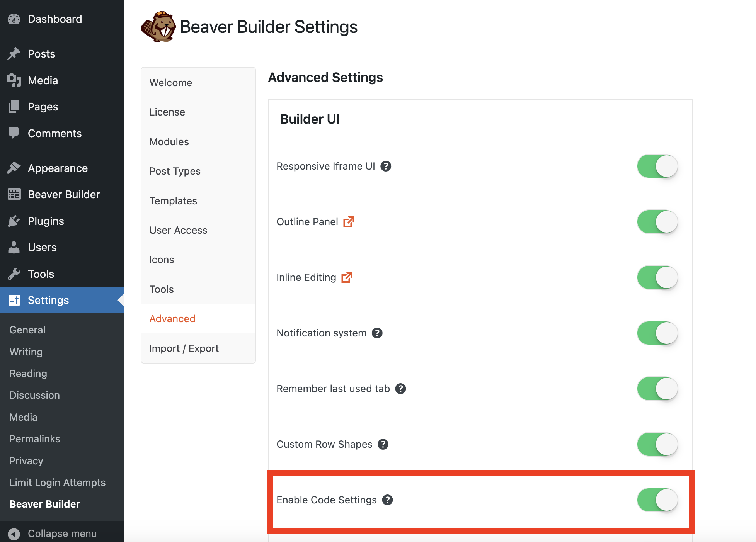The height and width of the screenshot is (542, 756).
Task: Open Permalinks under Settings submenu
Action: [35, 439]
